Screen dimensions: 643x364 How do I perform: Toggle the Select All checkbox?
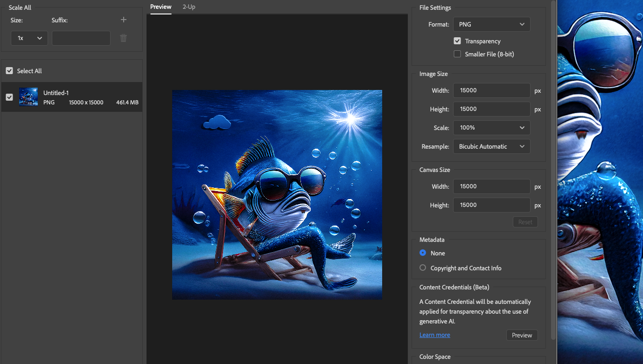click(x=9, y=71)
